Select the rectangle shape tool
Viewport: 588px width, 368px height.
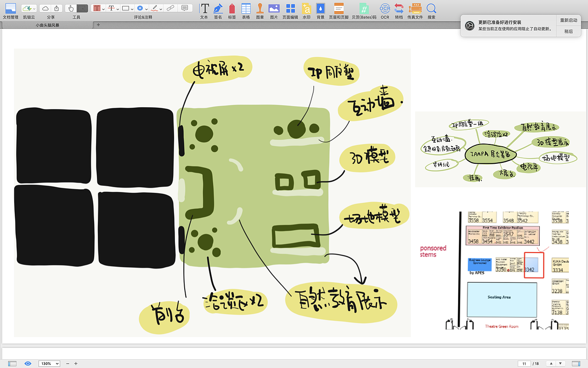pyautogui.click(x=125, y=8)
